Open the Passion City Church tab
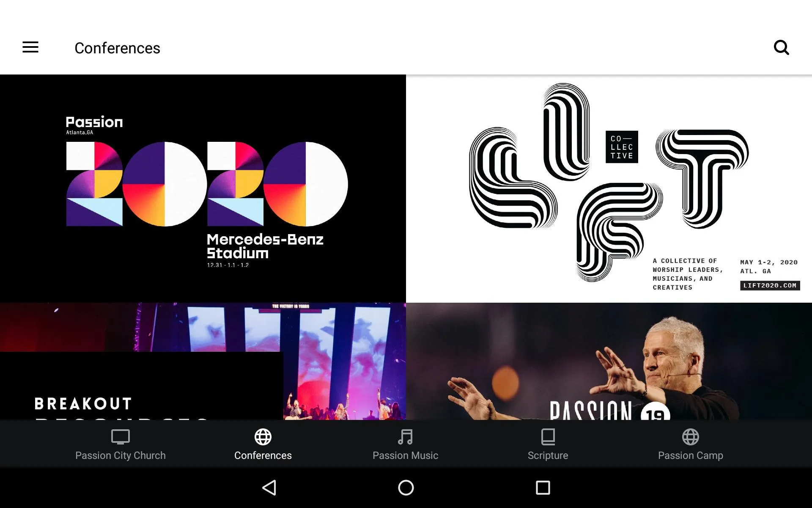This screenshot has width=812, height=508. point(120,444)
